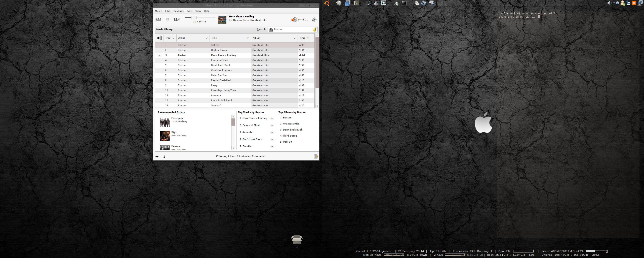
Task: Click into the Boston search field
Action: pos(293,29)
